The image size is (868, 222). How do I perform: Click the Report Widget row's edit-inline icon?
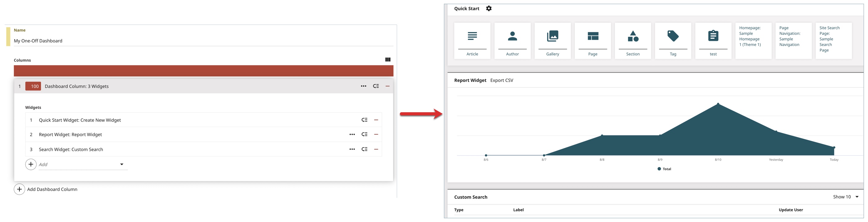click(x=364, y=135)
